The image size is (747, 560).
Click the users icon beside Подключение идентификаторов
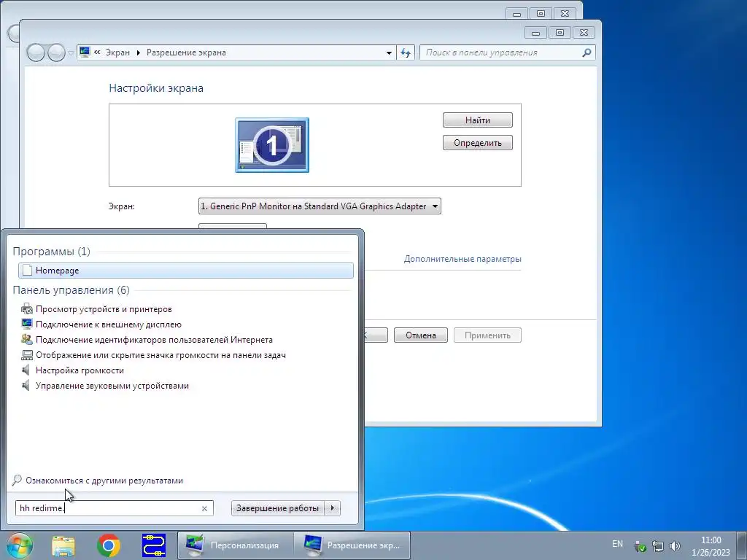pos(27,340)
